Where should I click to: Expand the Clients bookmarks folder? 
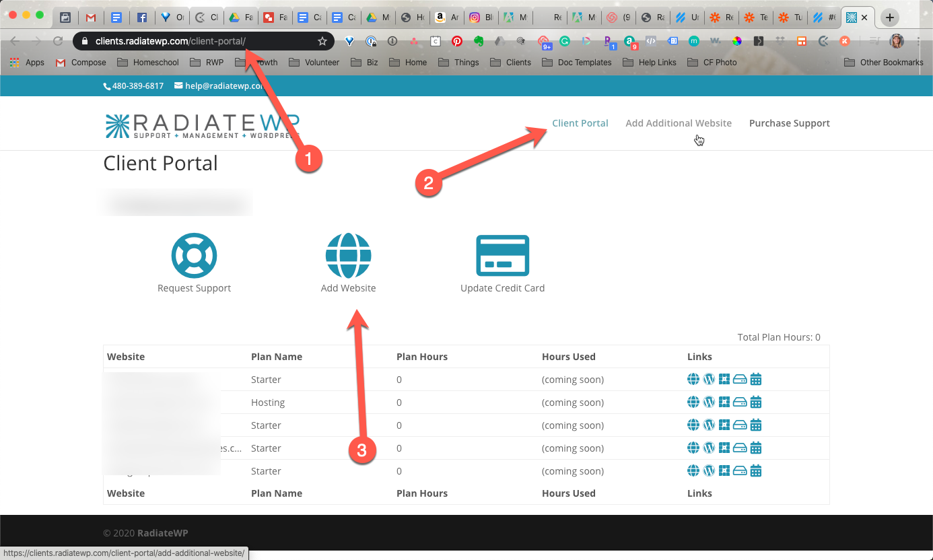pyautogui.click(x=510, y=62)
